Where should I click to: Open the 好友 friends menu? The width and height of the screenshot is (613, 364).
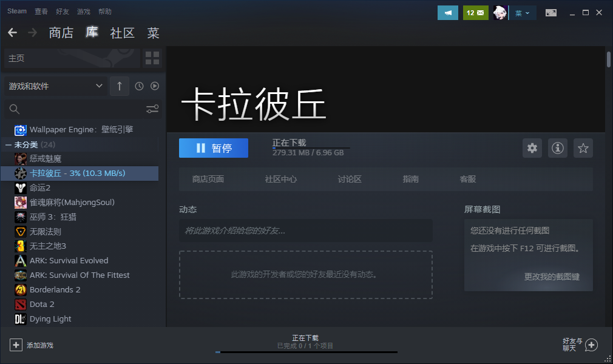coord(62,12)
